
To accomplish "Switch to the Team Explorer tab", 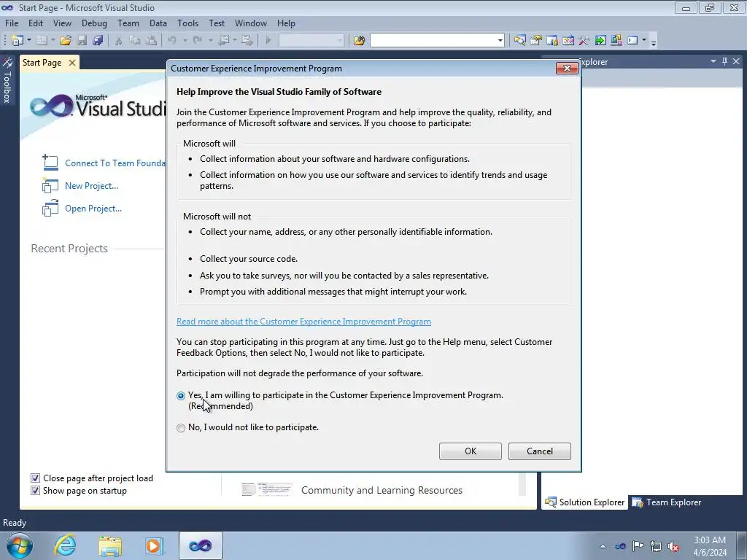I will [667, 502].
